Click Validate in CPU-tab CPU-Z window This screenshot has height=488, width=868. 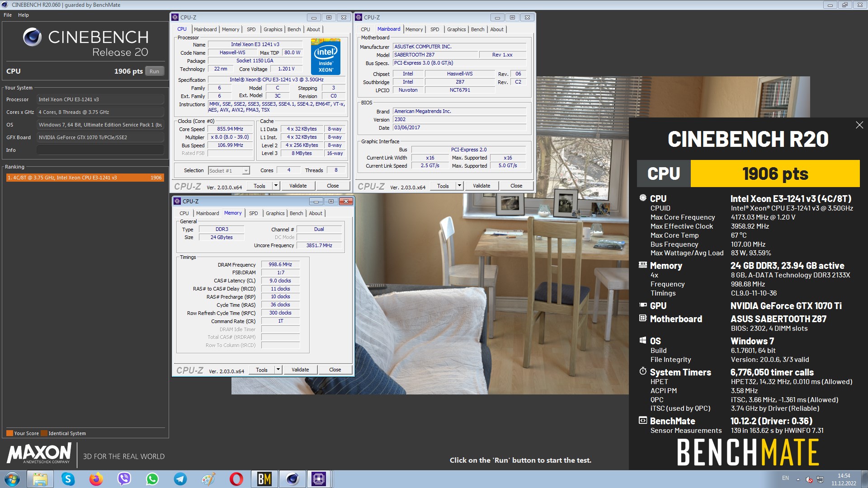click(298, 186)
